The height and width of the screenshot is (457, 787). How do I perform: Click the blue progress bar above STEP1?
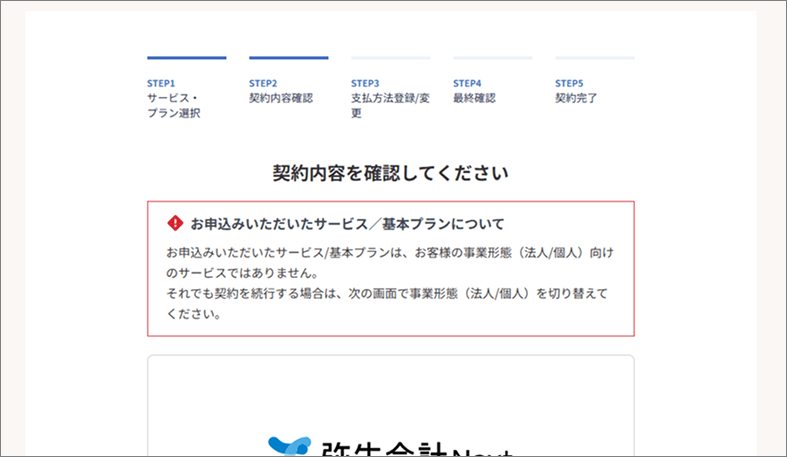(x=186, y=58)
